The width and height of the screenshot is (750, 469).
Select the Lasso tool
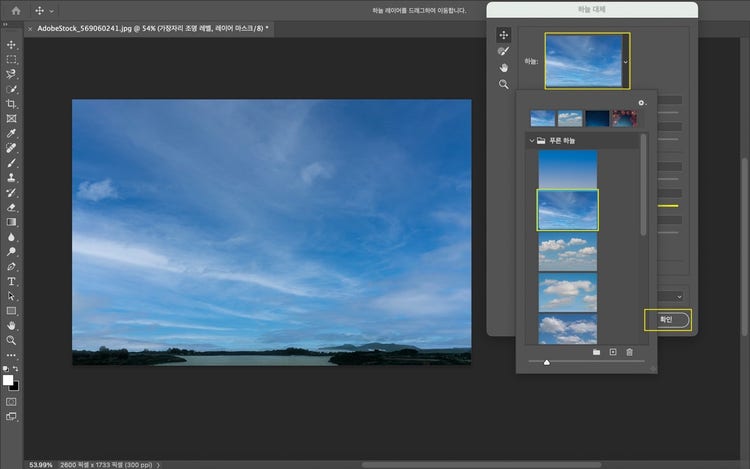[11, 74]
